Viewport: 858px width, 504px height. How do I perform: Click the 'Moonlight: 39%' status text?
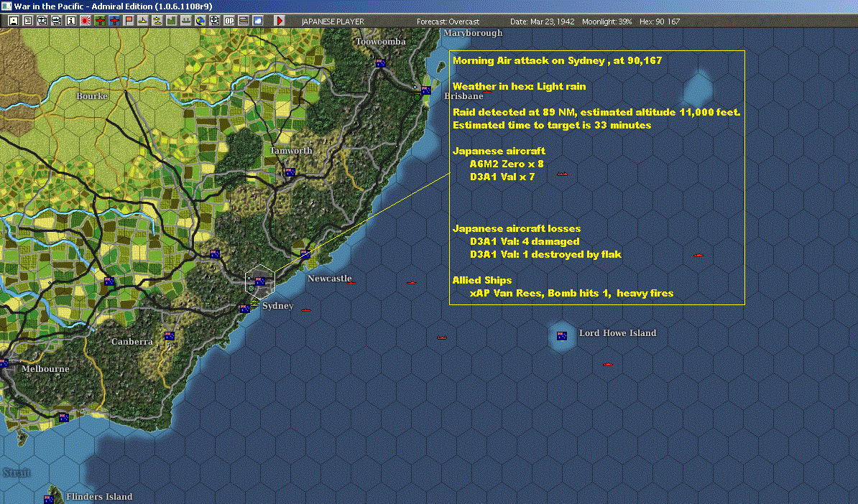(x=606, y=22)
